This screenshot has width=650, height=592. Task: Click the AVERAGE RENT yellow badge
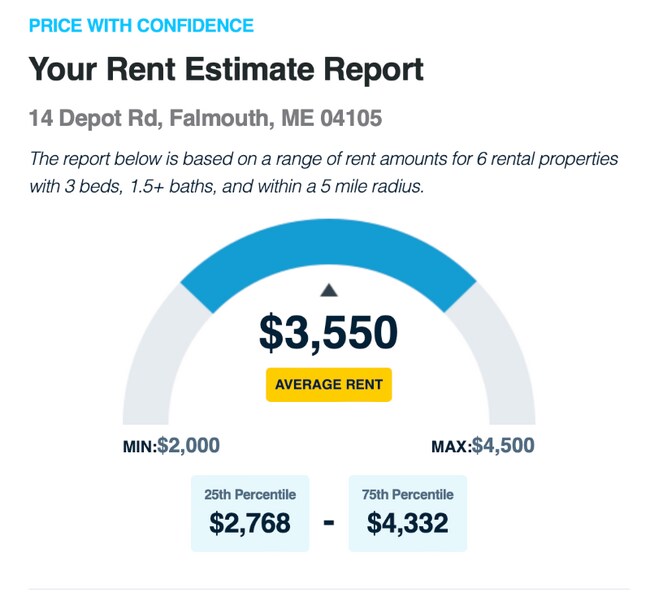pyautogui.click(x=329, y=385)
